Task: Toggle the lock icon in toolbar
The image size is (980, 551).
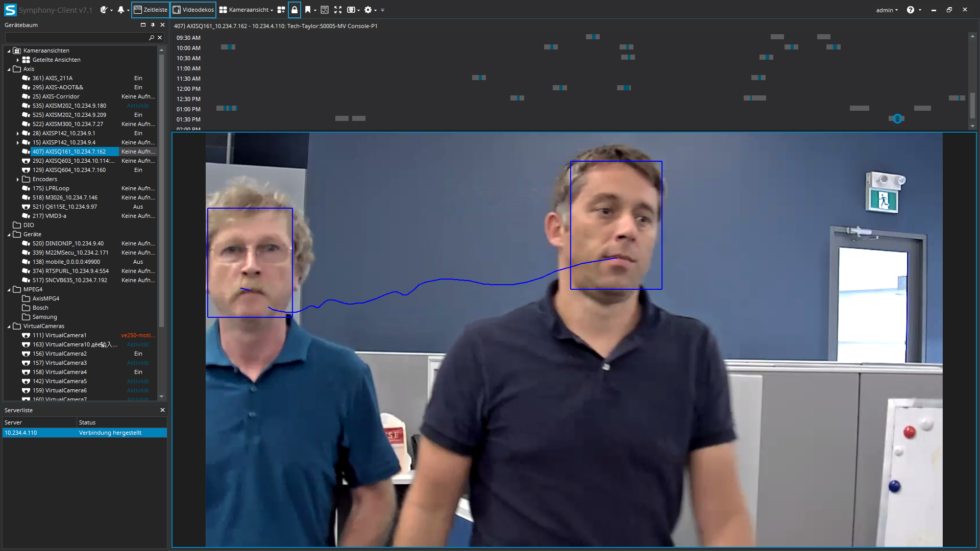Action: tap(295, 10)
